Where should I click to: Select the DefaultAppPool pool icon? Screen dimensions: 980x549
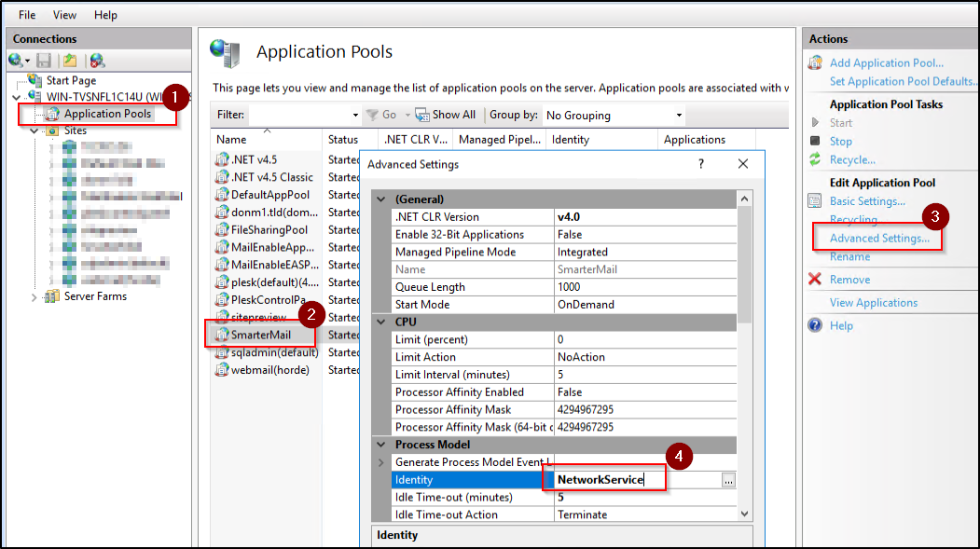pyautogui.click(x=222, y=195)
